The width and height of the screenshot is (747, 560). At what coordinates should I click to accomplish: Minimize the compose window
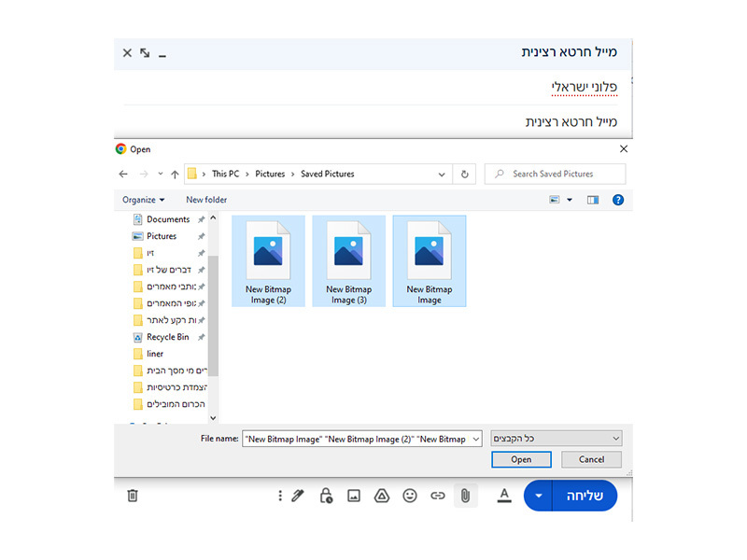tap(162, 55)
